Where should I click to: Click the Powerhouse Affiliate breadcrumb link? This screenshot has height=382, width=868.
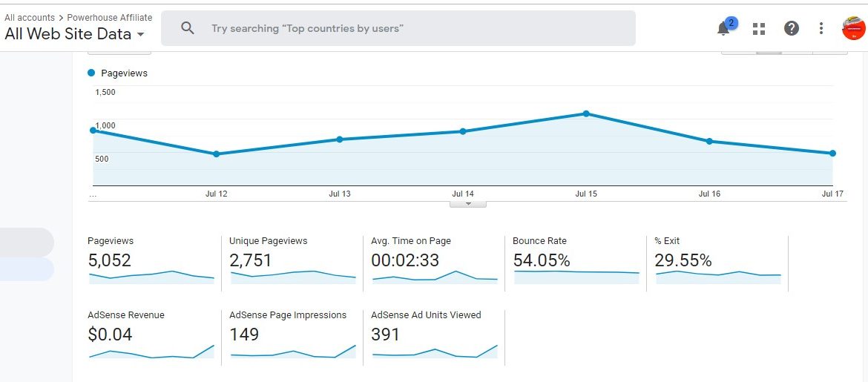[110, 18]
